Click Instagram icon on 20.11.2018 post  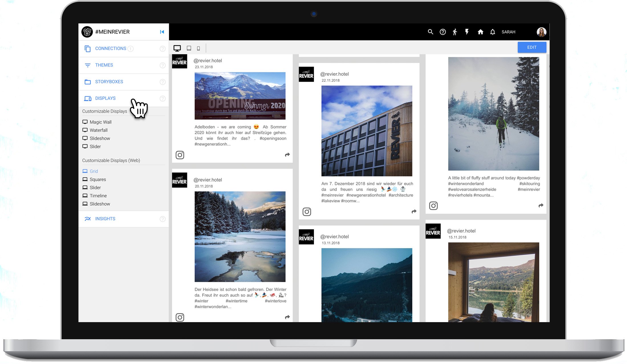click(x=180, y=317)
